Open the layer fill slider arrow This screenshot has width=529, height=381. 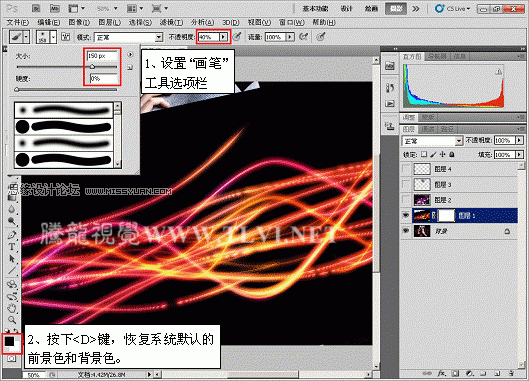pos(520,155)
